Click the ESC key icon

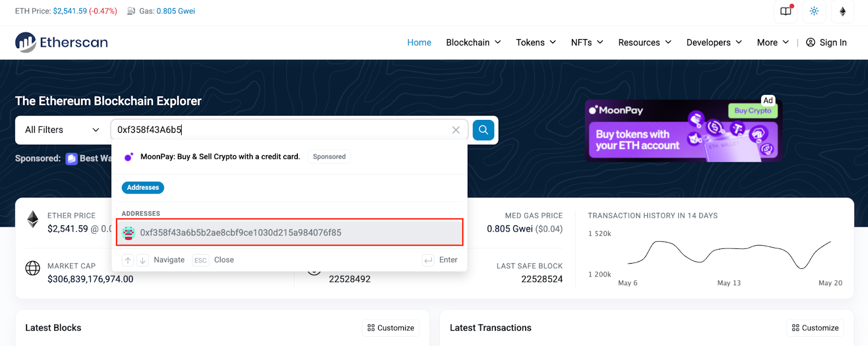[x=201, y=260]
